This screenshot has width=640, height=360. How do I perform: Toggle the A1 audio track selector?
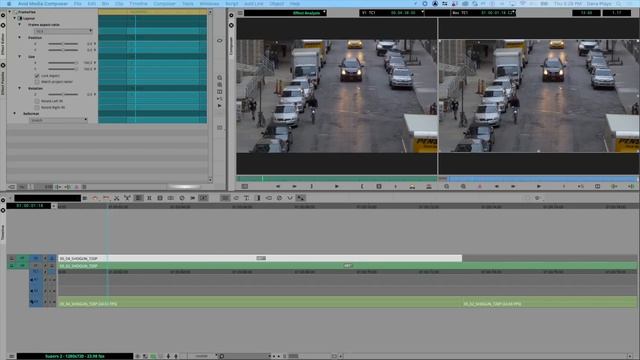(36, 280)
